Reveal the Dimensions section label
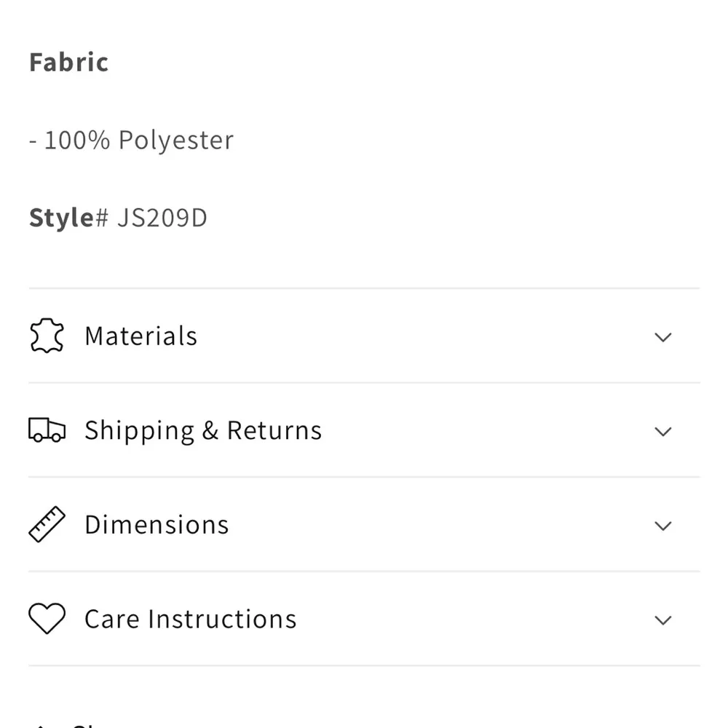This screenshot has width=728, height=728. tap(157, 525)
